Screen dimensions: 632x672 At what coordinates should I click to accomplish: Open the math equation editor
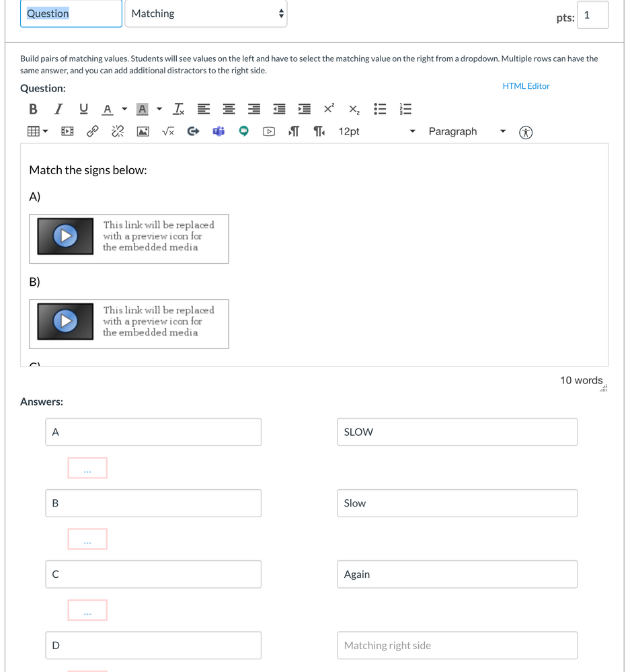[x=168, y=132]
